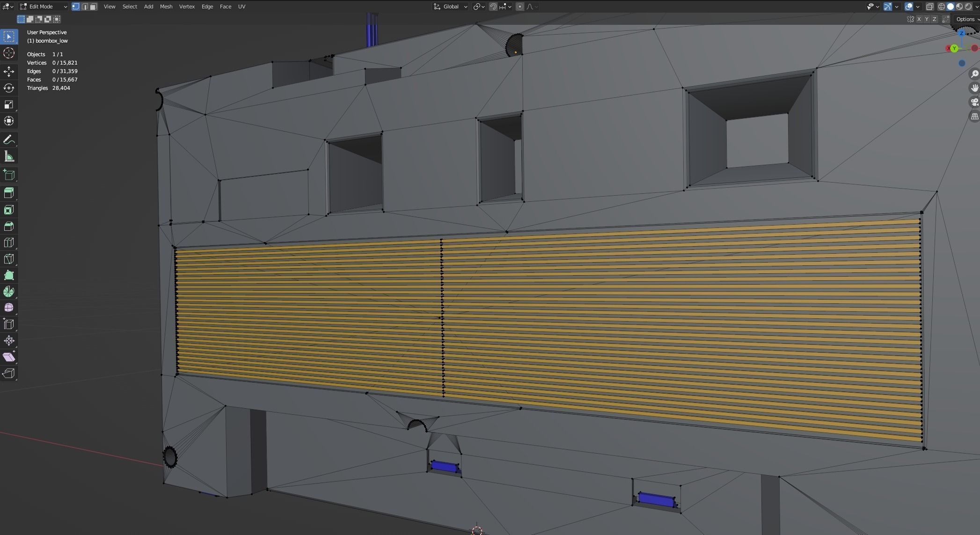This screenshot has height=535, width=980.
Task: Select the Annotate pencil tool
Action: (x=9, y=139)
